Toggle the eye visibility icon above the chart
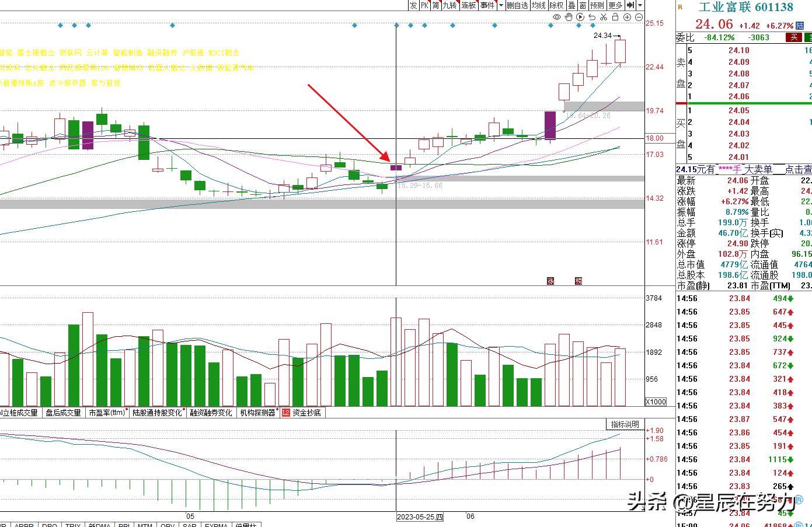Viewport: 812px width, 527px height. point(557,18)
